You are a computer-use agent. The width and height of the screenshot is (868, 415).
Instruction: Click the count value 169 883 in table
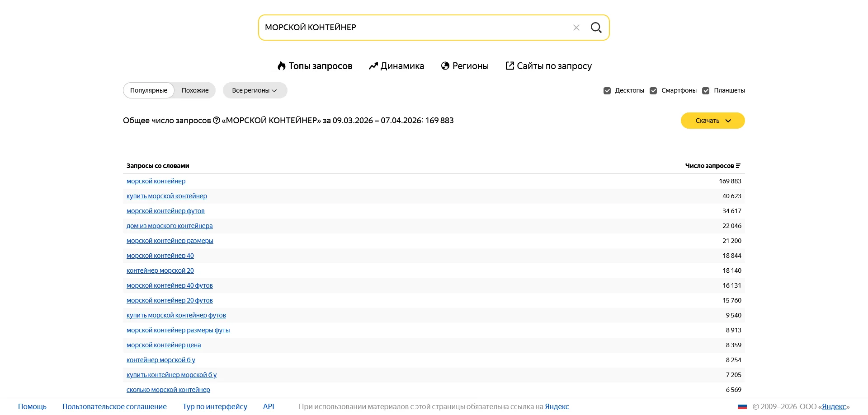coord(730,181)
